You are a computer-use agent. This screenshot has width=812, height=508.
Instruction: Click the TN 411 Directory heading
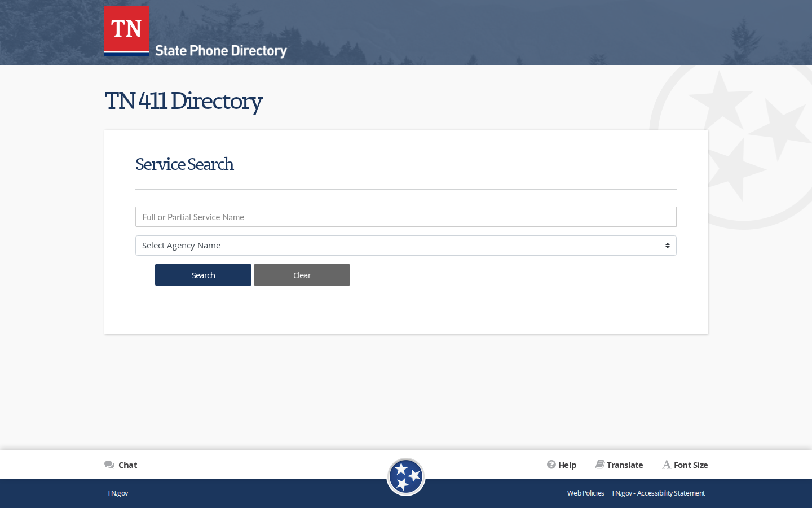183,101
